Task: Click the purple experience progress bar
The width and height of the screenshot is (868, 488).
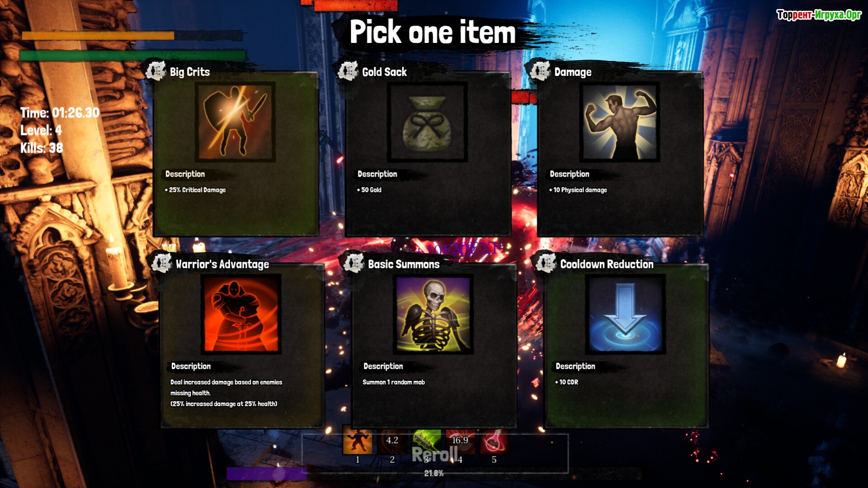Action: (x=267, y=474)
